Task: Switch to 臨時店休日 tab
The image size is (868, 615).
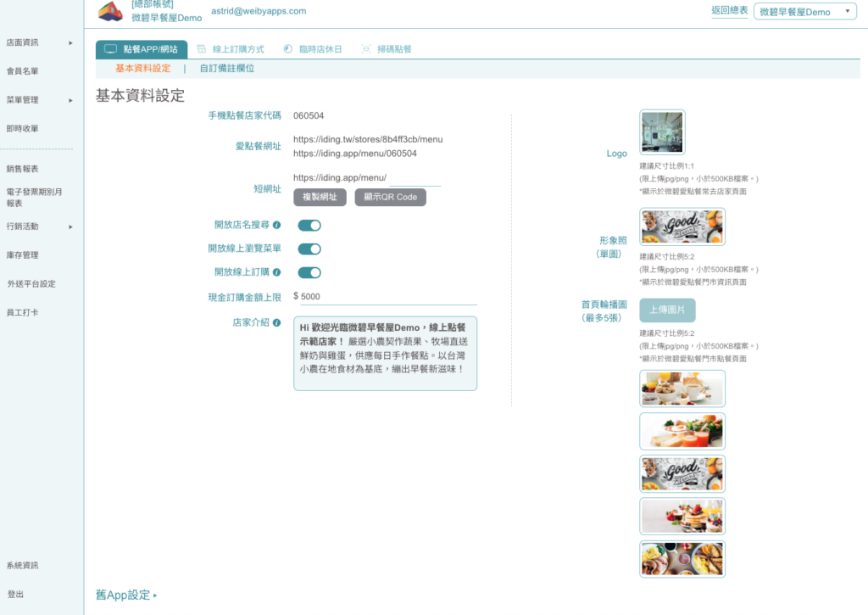Action: [x=313, y=48]
